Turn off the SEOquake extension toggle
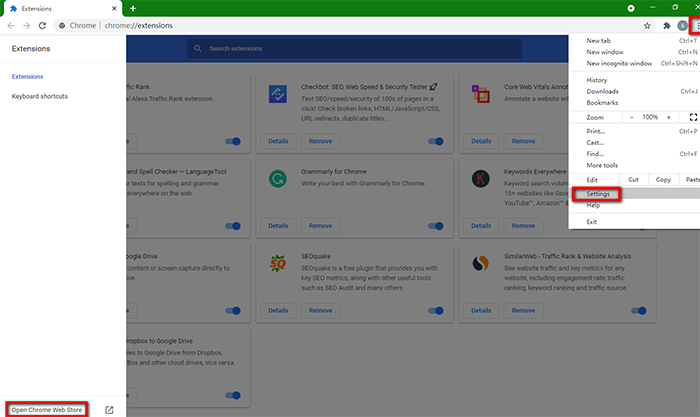The height and width of the screenshot is (417, 700). (435, 310)
